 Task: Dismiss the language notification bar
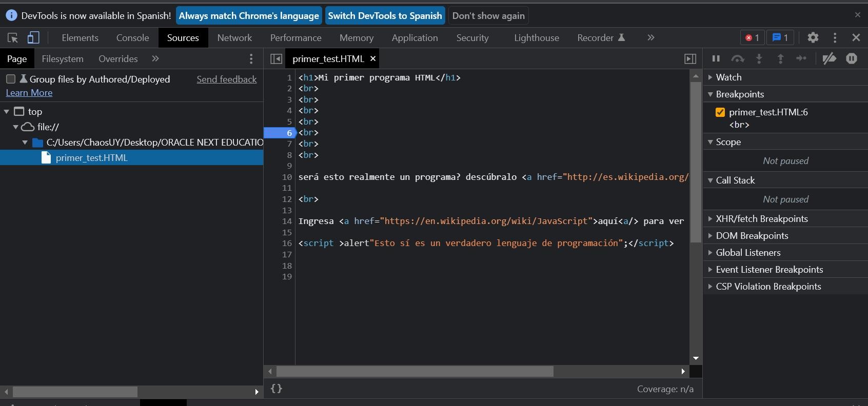tap(858, 15)
